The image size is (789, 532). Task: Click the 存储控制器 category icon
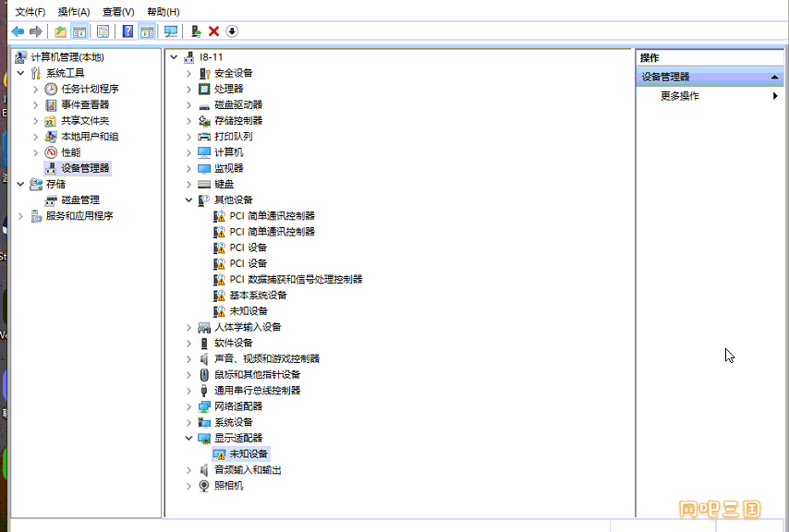coord(204,121)
